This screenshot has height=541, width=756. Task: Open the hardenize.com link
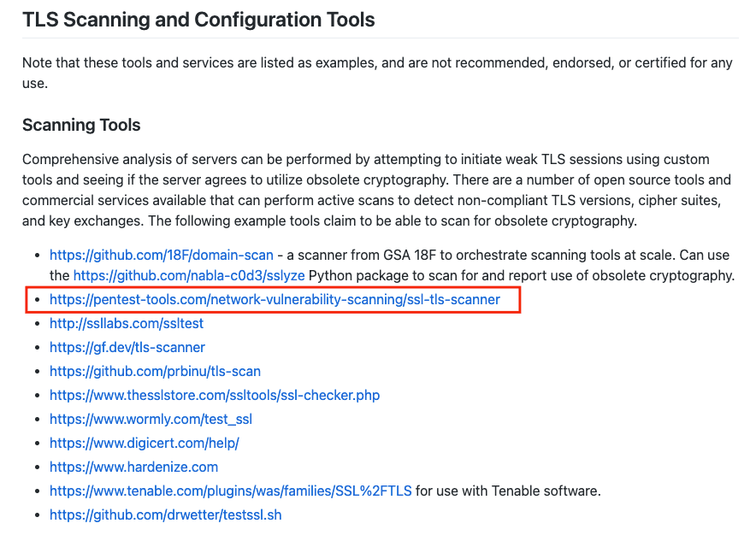pyautogui.click(x=133, y=467)
